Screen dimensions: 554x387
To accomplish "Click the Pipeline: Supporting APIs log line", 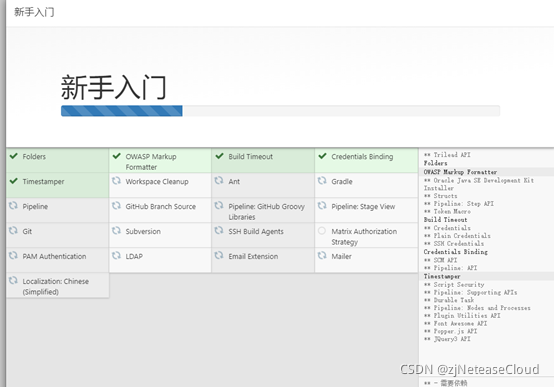I will pyautogui.click(x=471, y=292).
